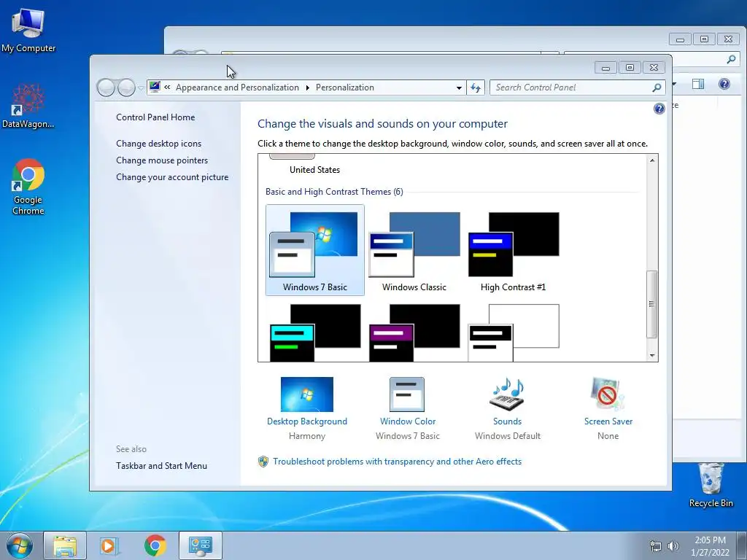Open the Windows Start menu orb
The image size is (747, 560).
tap(19, 545)
